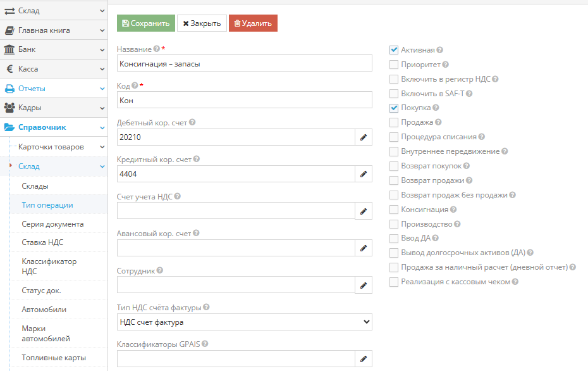Viewport: 588px width, 371px height.
Task: Enable the Продажа checkbox
Action: point(395,122)
